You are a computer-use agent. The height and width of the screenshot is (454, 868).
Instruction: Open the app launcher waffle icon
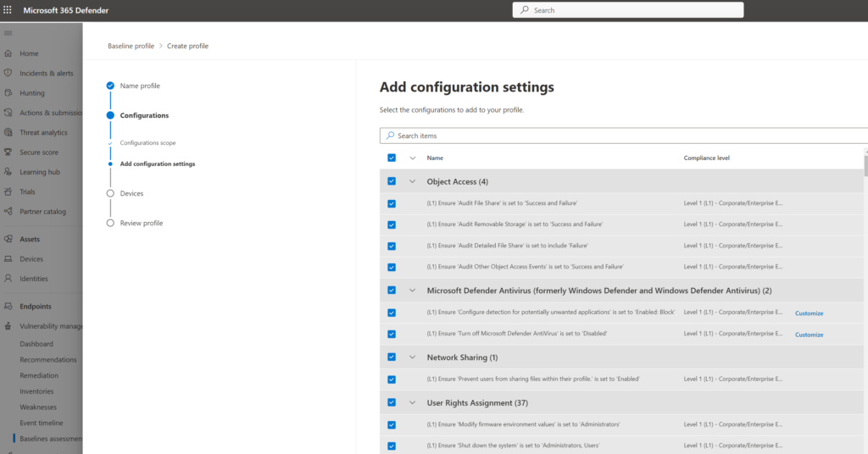(7, 10)
